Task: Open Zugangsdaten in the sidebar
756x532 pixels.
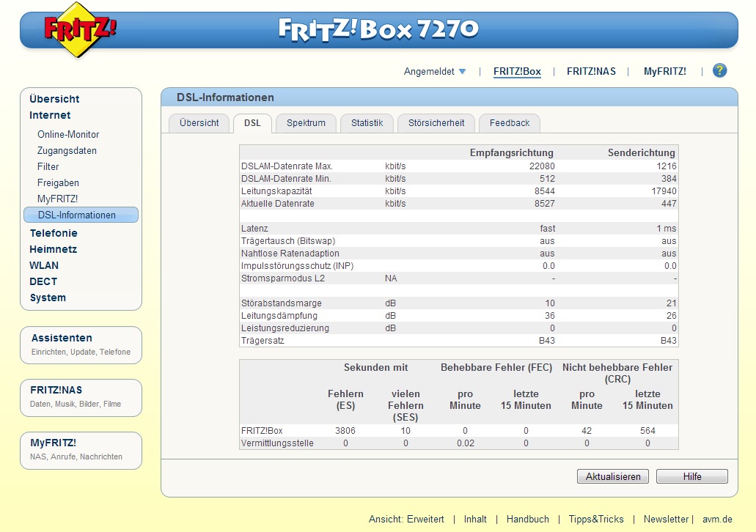Action: tap(67, 150)
